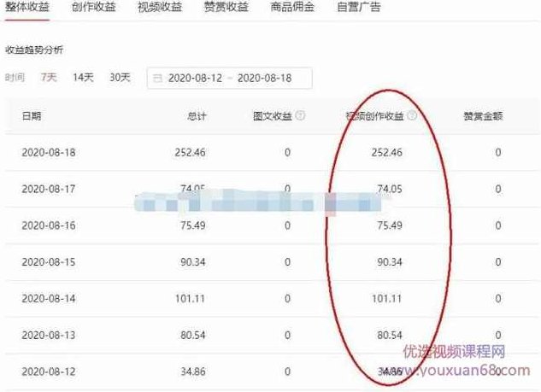Image resolution: width=541 pixels, height=392 pixels.
Task: Show help tooltip for 视频创作收益
Action: (x=412, y=115)
